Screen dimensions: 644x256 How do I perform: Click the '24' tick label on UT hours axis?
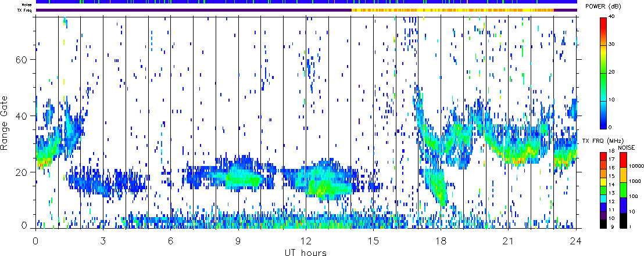click(576, 241)
